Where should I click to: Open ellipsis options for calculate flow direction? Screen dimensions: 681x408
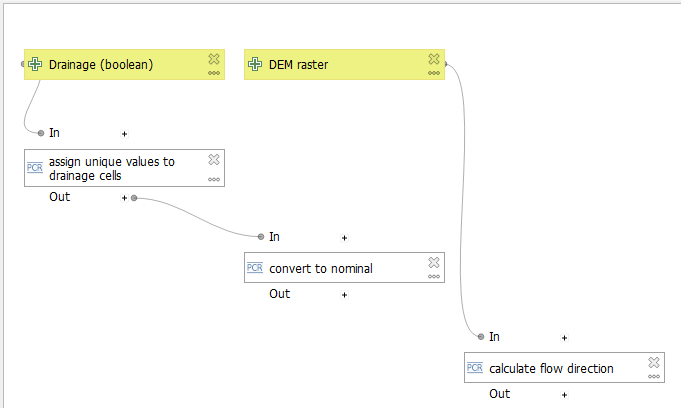(x=654, y=377)
